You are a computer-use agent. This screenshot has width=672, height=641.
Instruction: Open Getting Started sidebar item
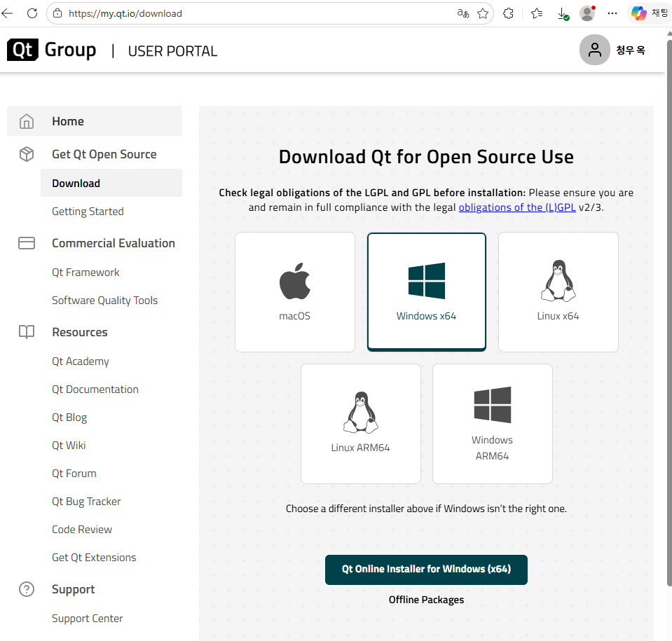coord(88,212)
